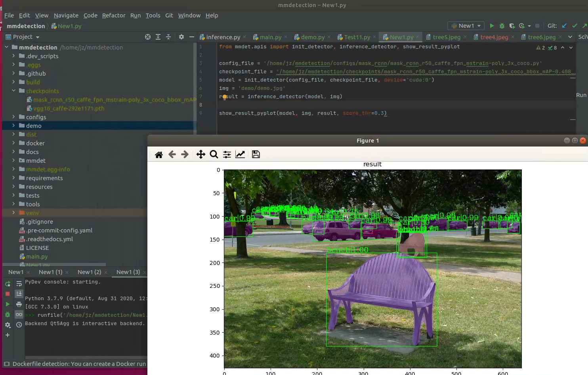The height and width of the screenshot is (375, 588).
Task: Click the green Debug bug icon in the top toolbar
Action: pos(502,26)
